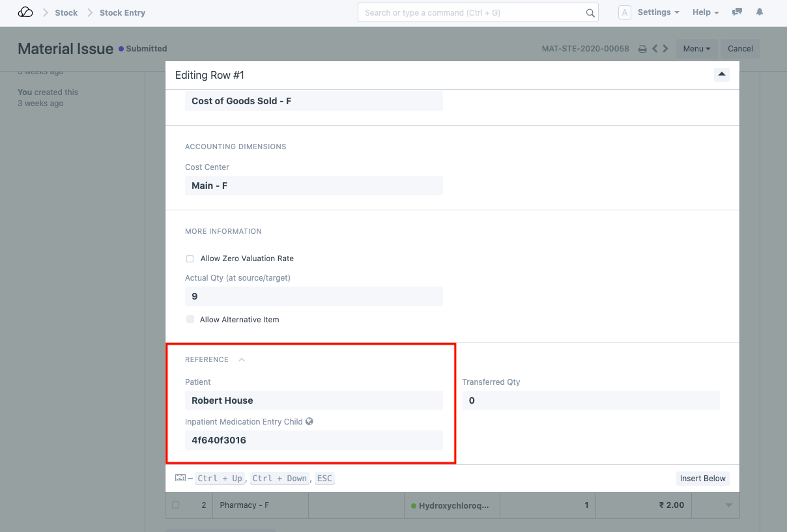Click globe icon beside Inpatient Medication Entry Child
The width and height of the screenshot is (787, 532).
309,421
